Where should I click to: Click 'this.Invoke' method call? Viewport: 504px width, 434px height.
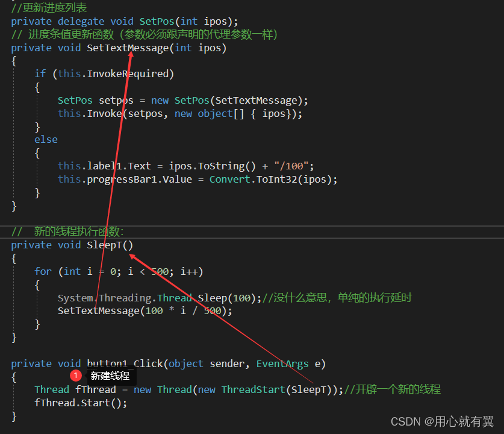pos(90,113)
